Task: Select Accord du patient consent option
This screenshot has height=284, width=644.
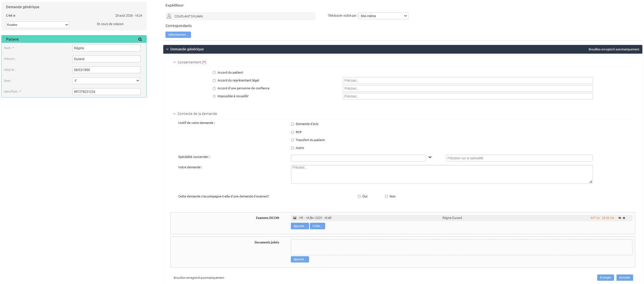Action: tap(214, 72)
